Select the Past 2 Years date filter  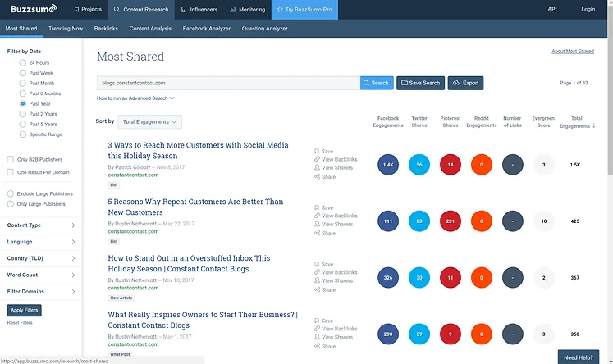(x=23, y=114)
